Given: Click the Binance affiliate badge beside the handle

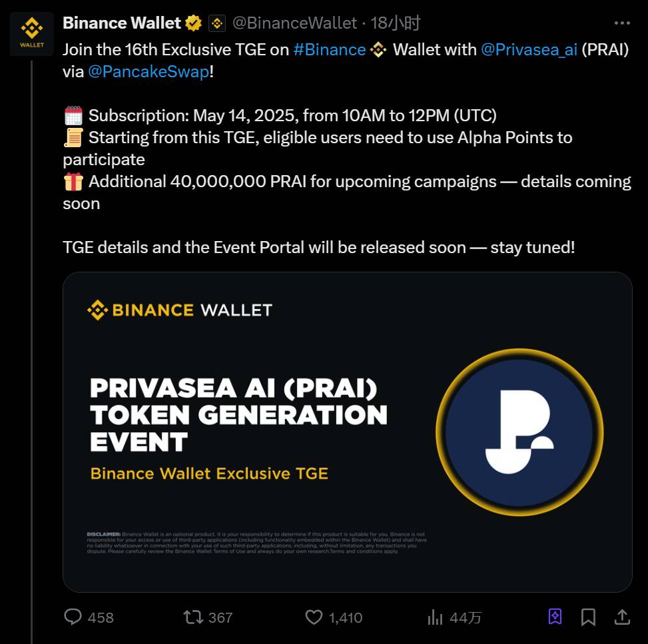Looking at the screenshot, I should pos(217,23).
